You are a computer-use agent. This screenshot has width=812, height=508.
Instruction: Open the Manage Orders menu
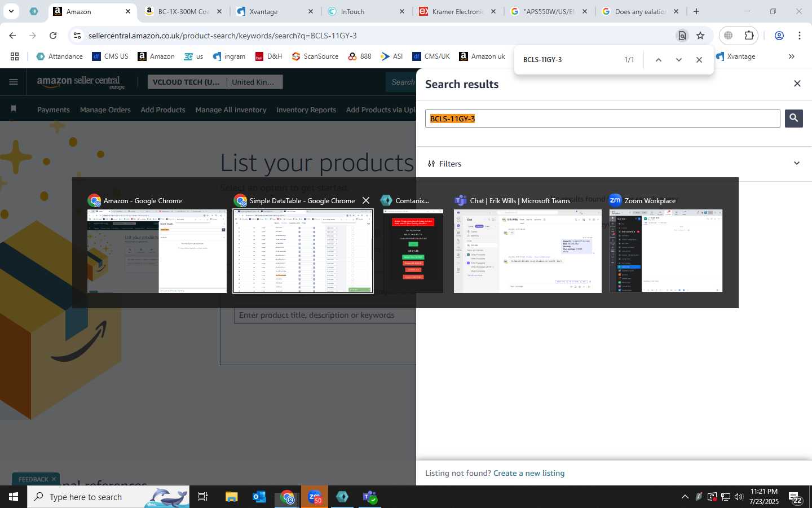tap(105, 110)
